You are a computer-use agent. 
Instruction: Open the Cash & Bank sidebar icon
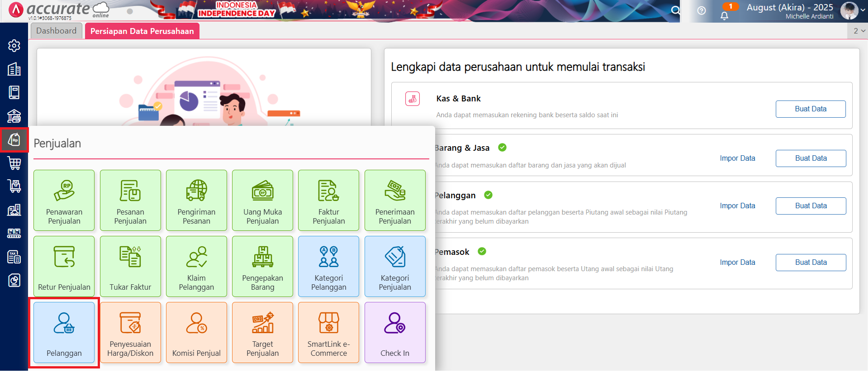[14, 116]
